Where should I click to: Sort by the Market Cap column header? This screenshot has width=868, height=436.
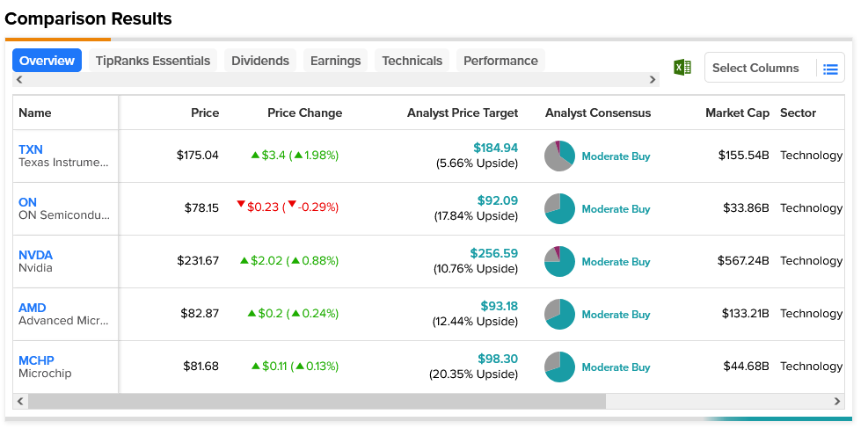[x=737, y=113]
